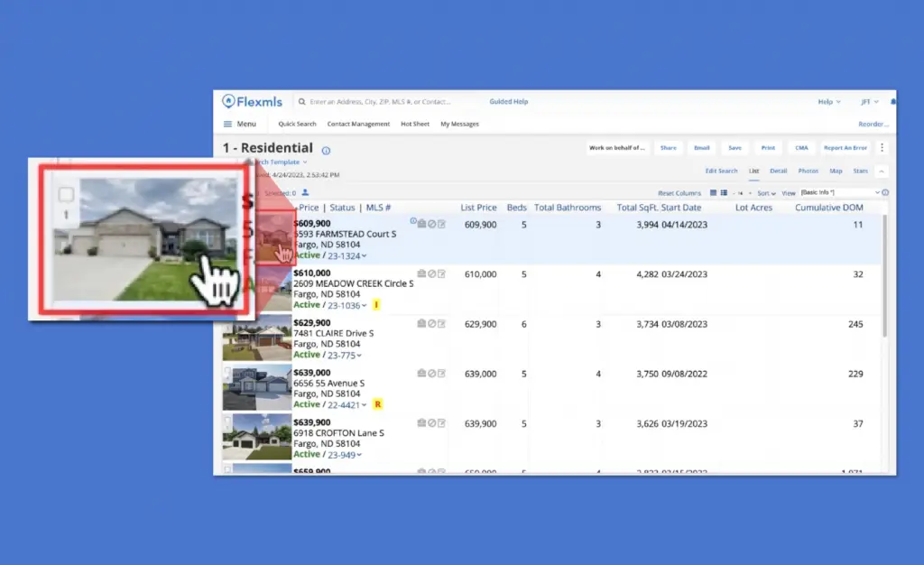Click the Reset Columns link

(679, 193)
